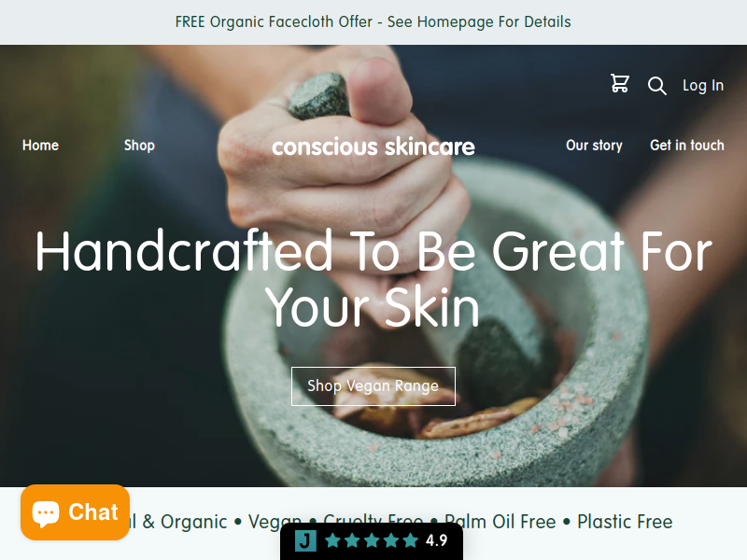Go to the Home menu item
Image resolution: width=747 pixels, height=560 pixels.
pyautogui.click(x=40, y=146)
